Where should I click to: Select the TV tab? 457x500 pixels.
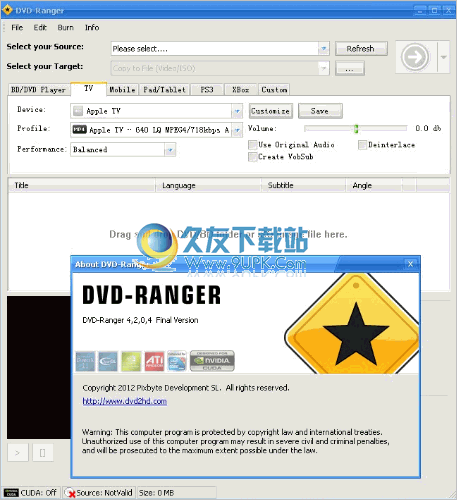[x=89, y=89]
